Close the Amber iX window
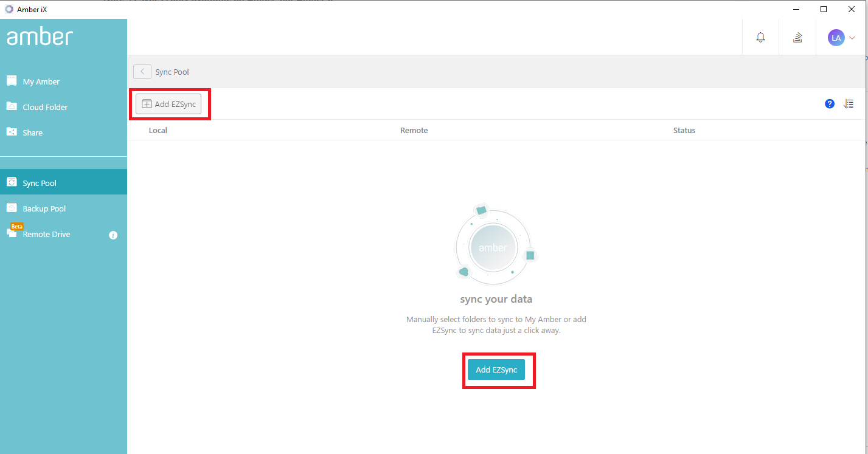Image resolution: width=868 pixels, height=454 pixels. 852,9
